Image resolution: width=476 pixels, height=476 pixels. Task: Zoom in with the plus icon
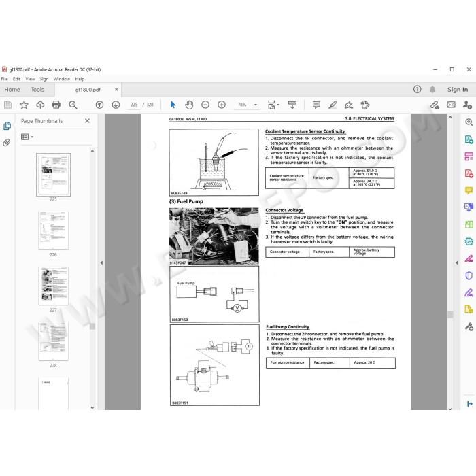[222, 105]
